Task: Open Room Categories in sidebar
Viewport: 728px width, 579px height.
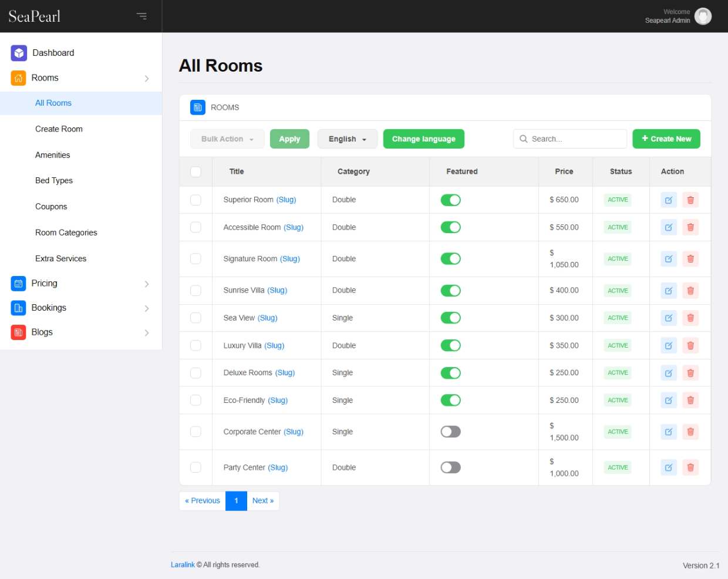Action: (x=66, y=233)
